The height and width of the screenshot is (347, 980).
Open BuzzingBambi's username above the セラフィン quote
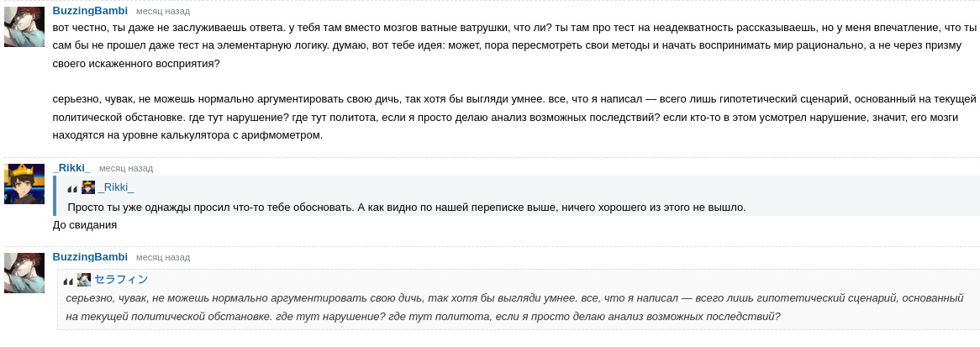click(x=90, y=256)
